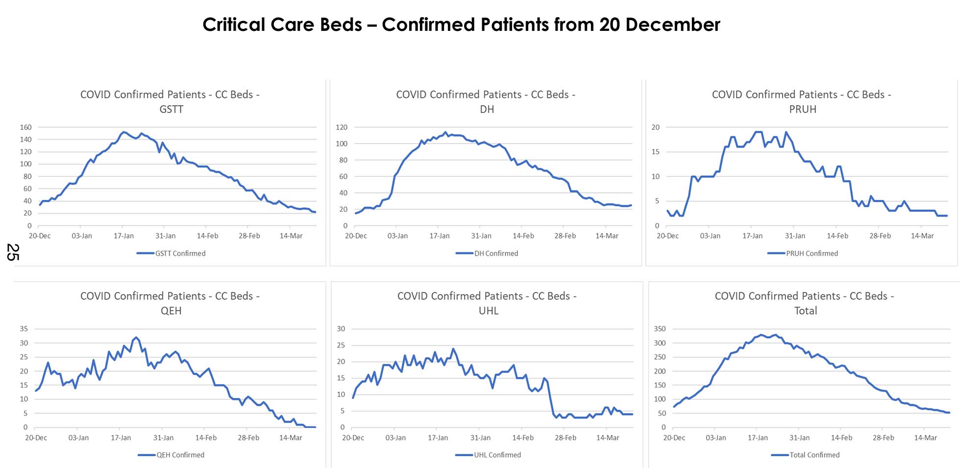
Task: Click the 14-Mar x-axis label on PRUH chart
Action: click(x=922, y=236)
